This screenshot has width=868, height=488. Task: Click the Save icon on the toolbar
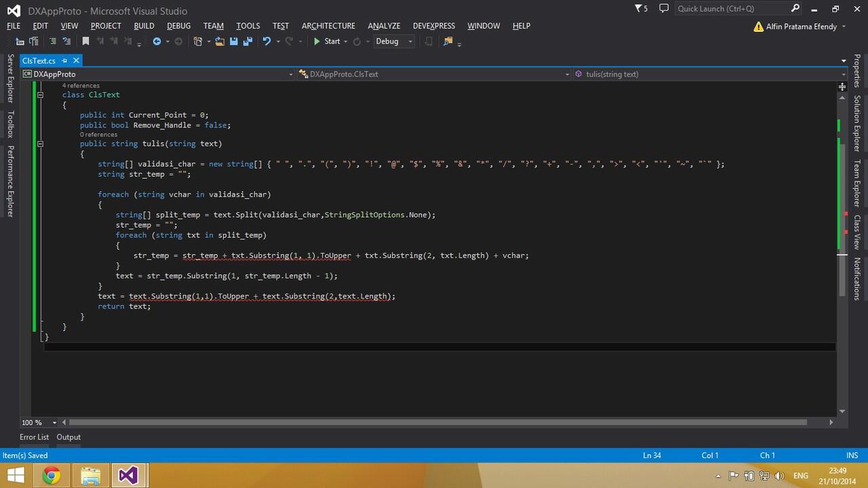pyautogui.click(x=233, y=41)
